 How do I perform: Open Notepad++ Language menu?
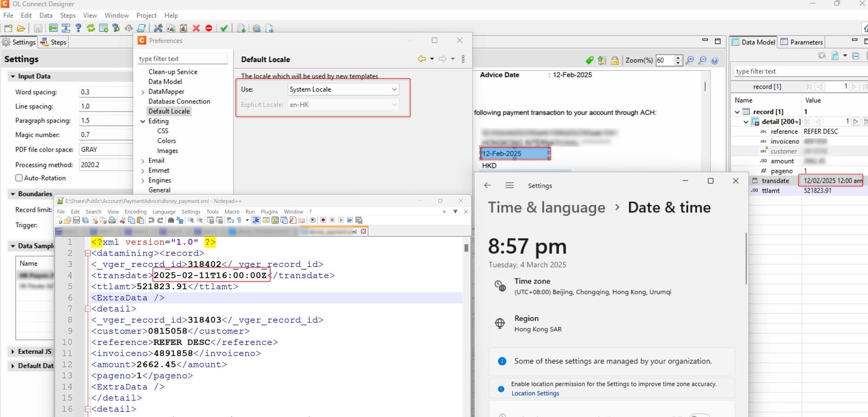tap(164, 211)
